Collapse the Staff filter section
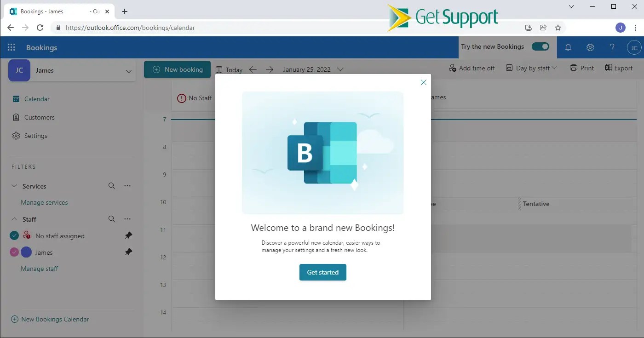The width and height of the screenshot is (644, 338). (14, 219)
